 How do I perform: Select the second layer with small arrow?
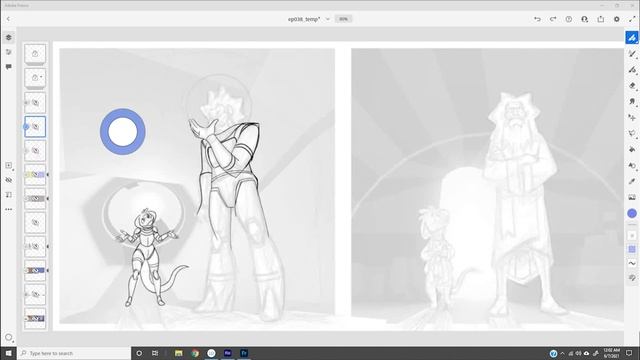pos(35,78)
